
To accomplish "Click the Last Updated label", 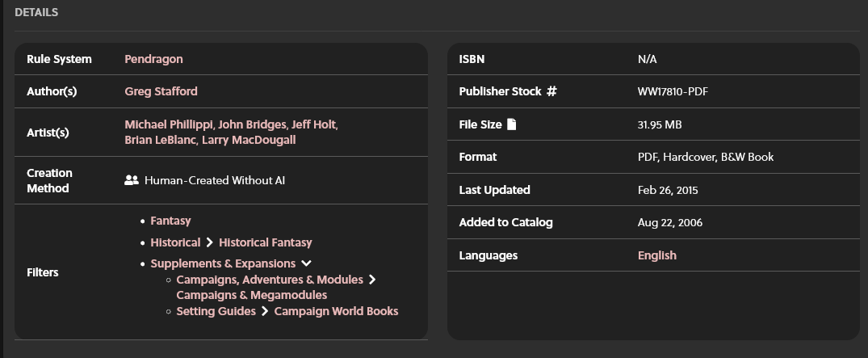I will tap(494, 190).
